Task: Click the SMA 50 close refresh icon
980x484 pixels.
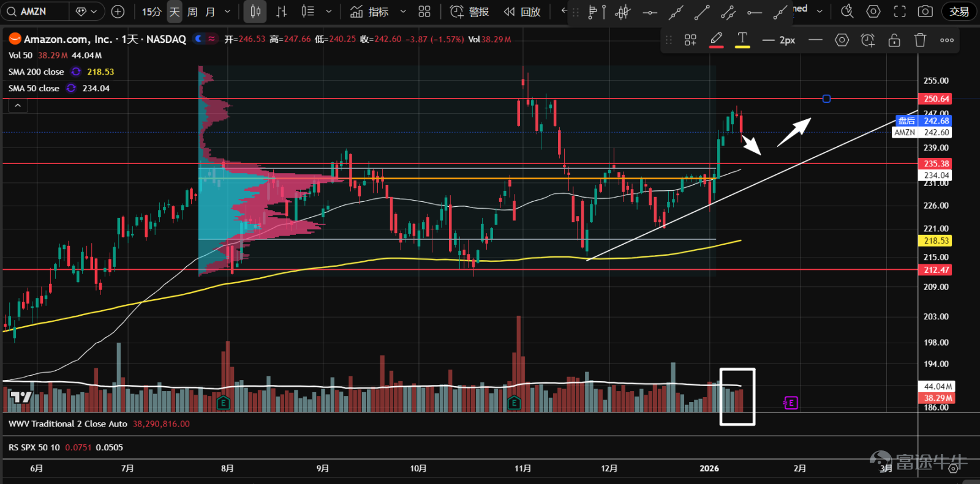Action: click(x=71, y=88)
